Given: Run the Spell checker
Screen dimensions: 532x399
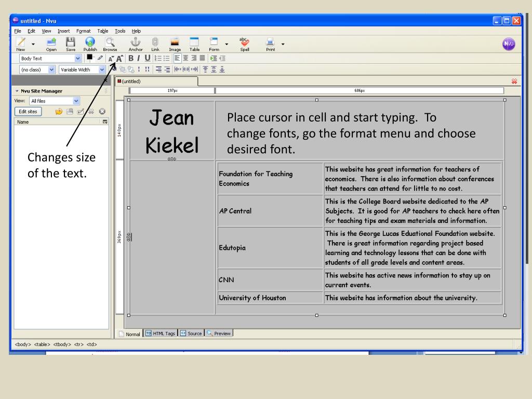Looking at the screenshot, I should (x=244, y=44).
